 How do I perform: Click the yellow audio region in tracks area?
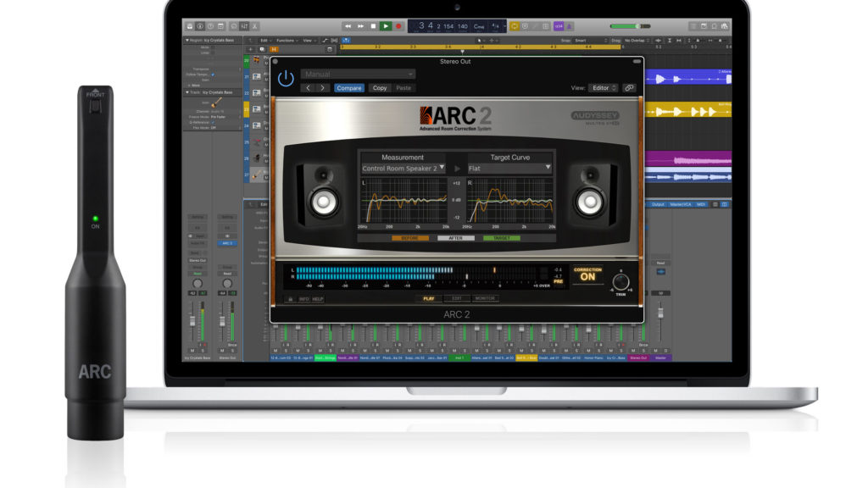(x=688, y=110)
